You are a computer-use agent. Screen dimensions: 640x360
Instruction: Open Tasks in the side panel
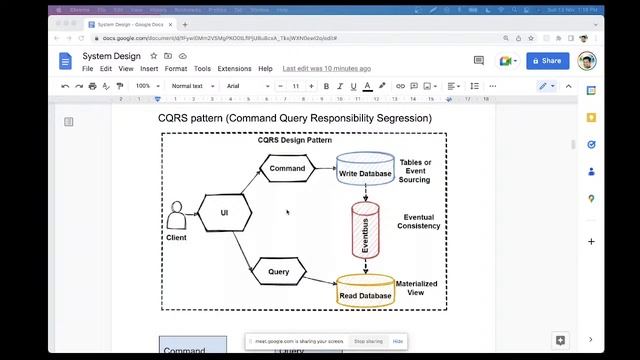click(591, 144)
